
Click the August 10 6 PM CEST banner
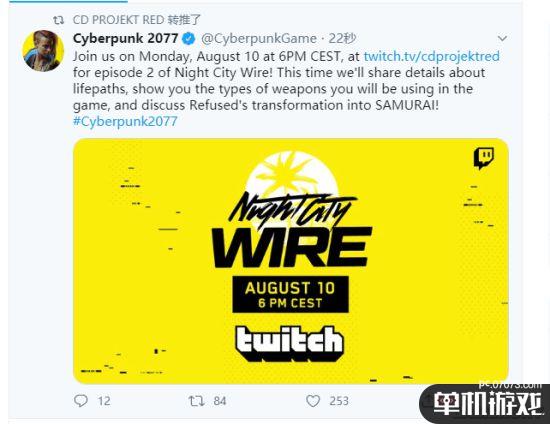pyautogui.click(x=290, y=295)
